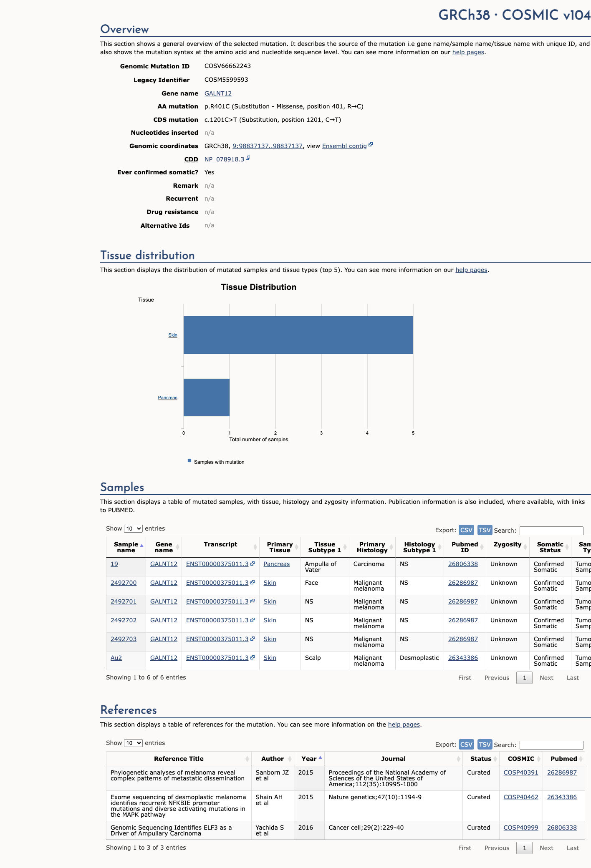Click the sort arrows on Transcript column

[255, 547]
